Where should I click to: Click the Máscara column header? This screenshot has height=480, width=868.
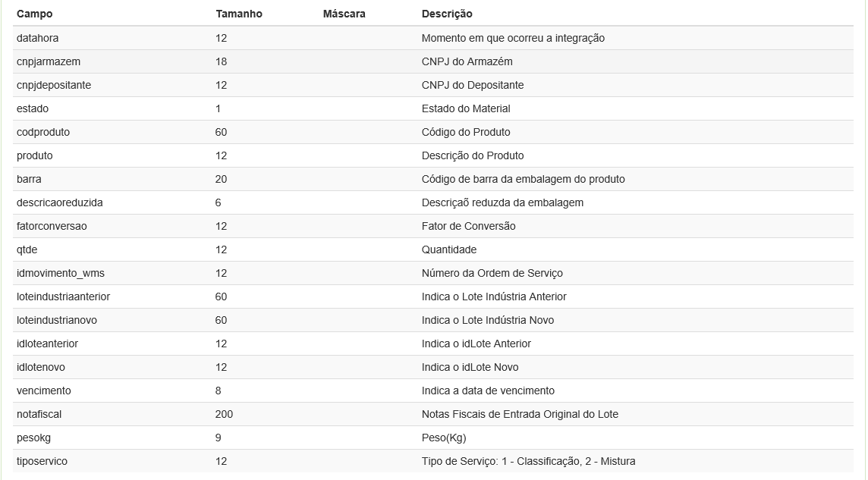tap(344, 14)
